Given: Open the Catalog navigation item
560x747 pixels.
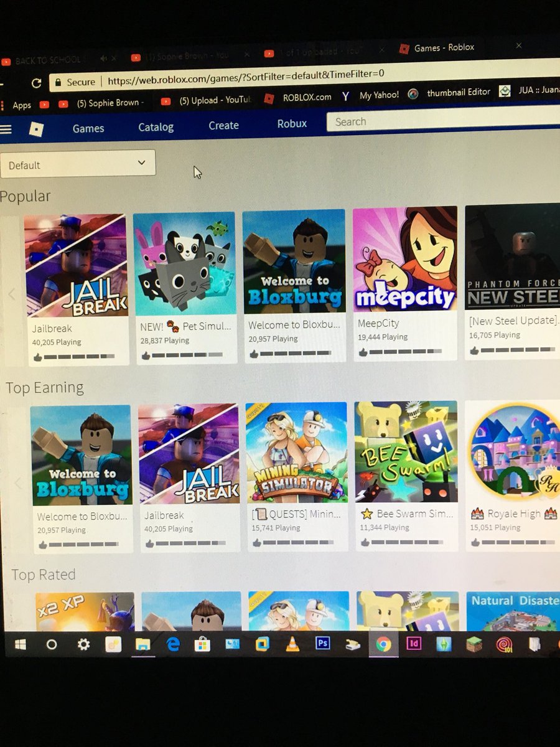Looking at the screenshot, I should pos(156,127).
